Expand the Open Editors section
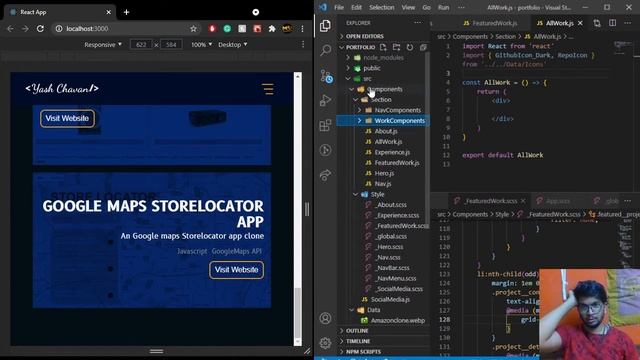The image size is (640, 360). (365, 36)
